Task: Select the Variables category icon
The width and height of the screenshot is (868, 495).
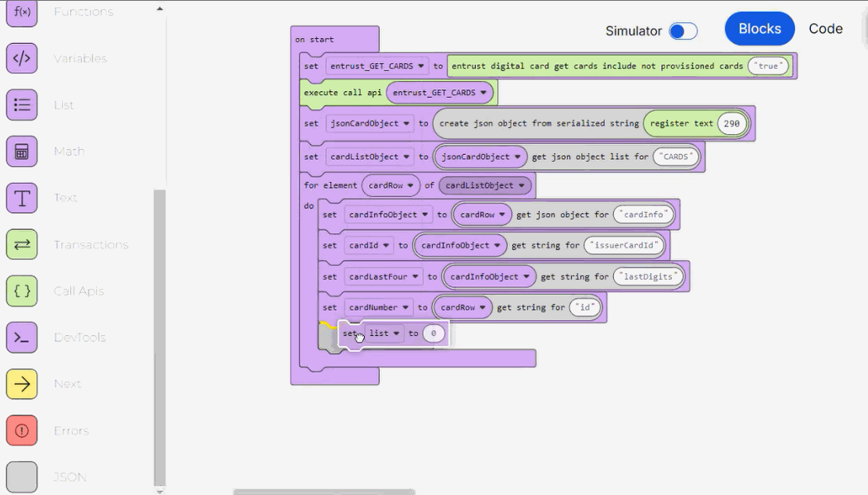Action: (x=21, y=58)
